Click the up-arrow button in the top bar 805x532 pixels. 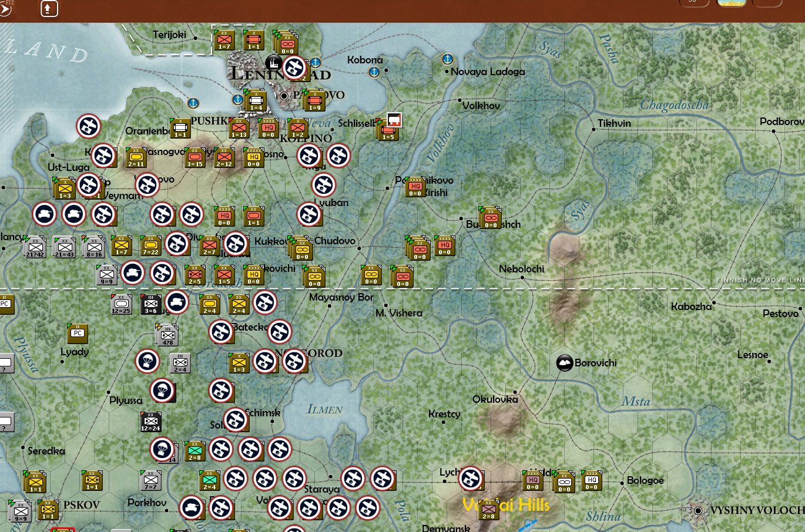49,8
